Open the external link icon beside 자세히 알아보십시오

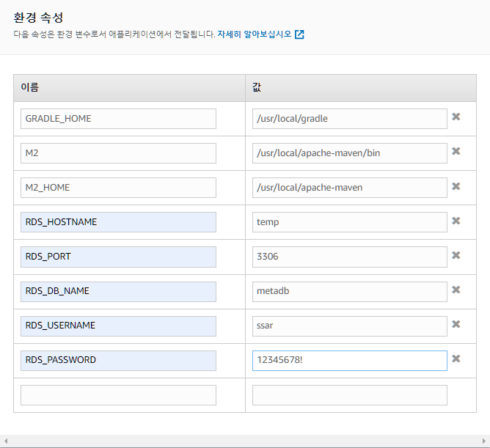[299, 34]
